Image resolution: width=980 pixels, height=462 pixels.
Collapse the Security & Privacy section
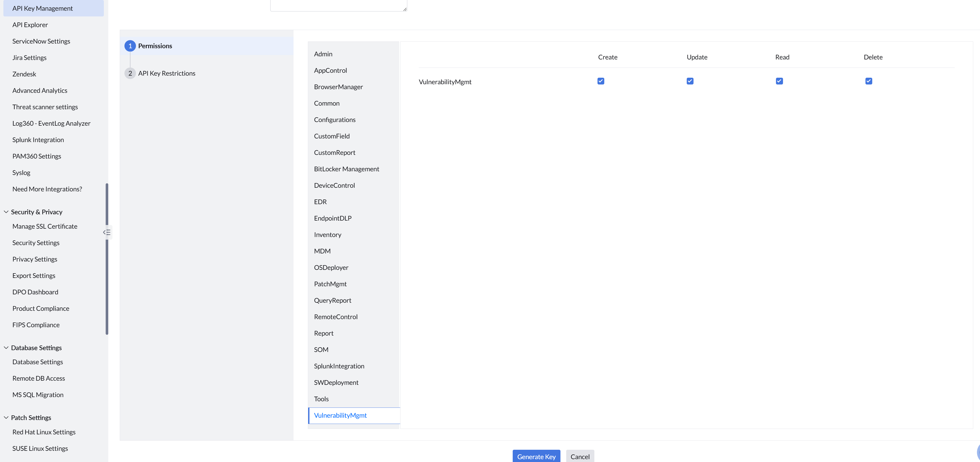pos(6,212)
